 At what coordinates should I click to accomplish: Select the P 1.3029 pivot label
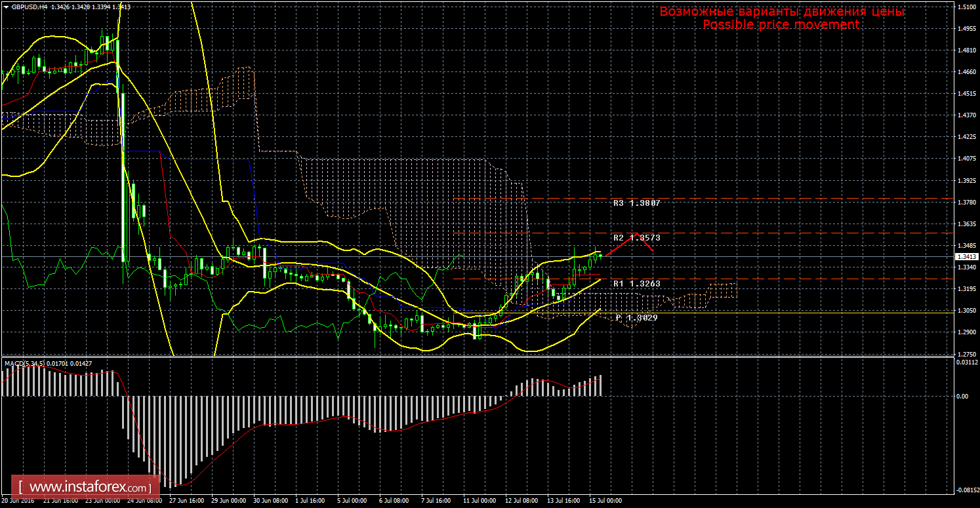tap(636, 317)
